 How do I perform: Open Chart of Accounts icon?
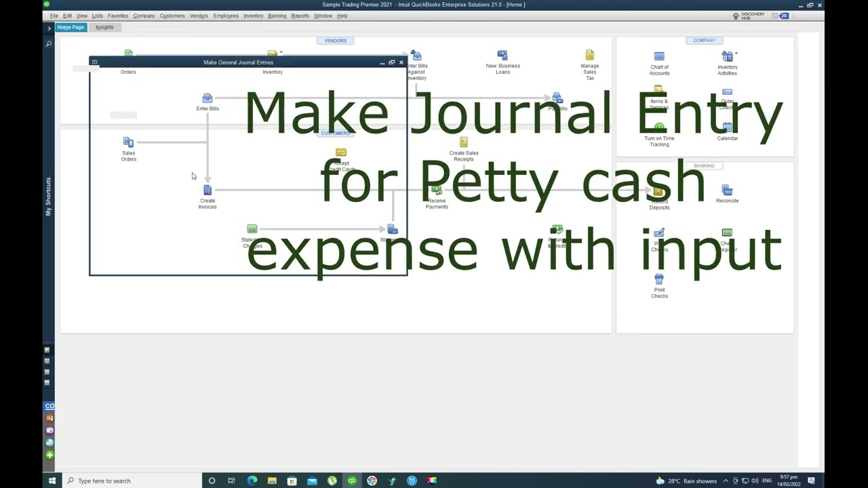[659, 57]
